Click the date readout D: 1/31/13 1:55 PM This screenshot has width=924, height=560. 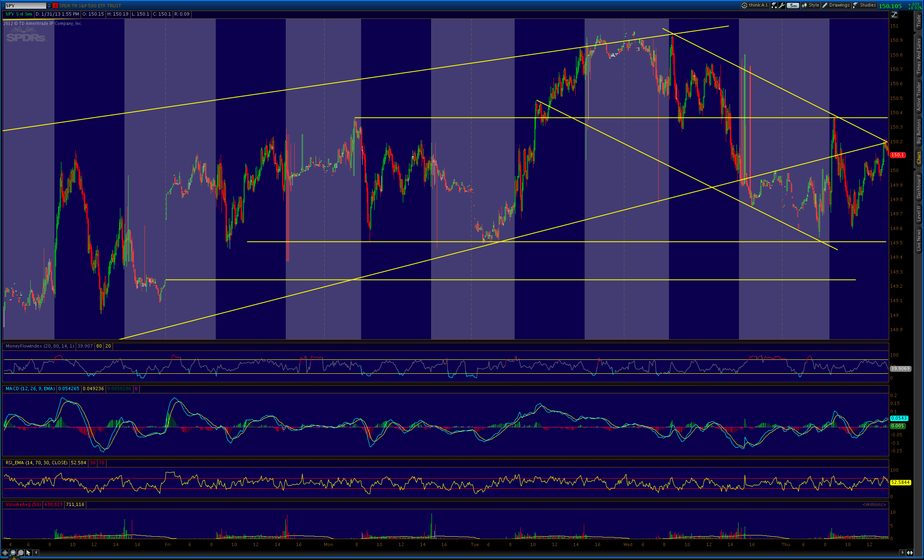[57, 14]
